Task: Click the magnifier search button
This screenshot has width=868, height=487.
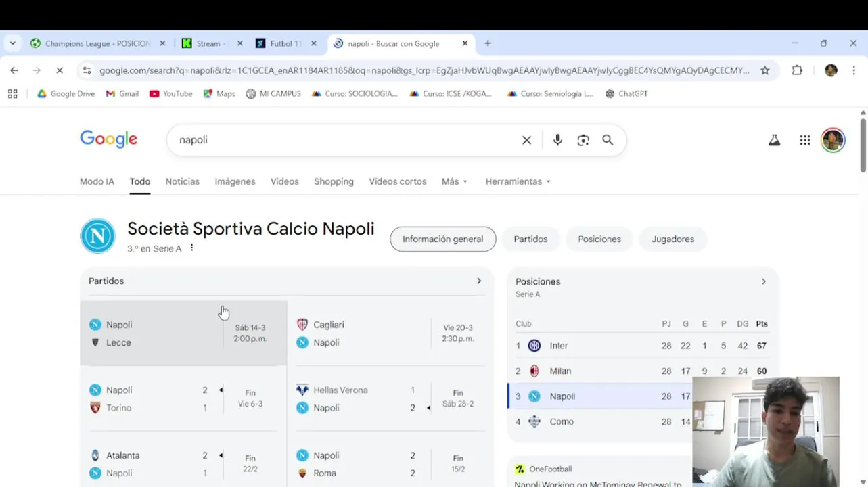Action: (x=608, y=140)
